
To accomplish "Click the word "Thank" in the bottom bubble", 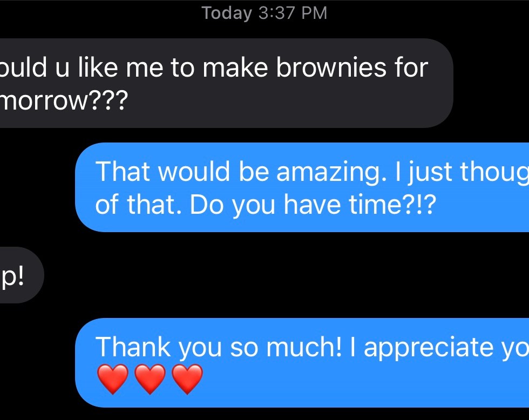I will click(x=134, y=348).
